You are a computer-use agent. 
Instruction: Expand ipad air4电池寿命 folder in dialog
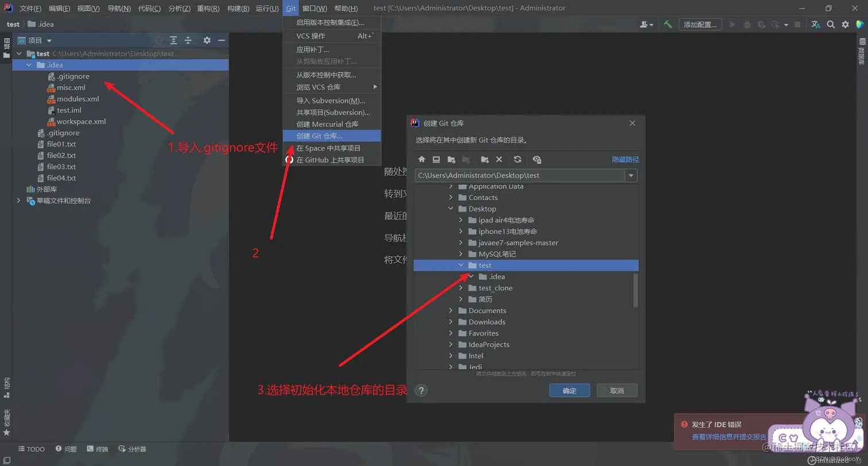461,220
